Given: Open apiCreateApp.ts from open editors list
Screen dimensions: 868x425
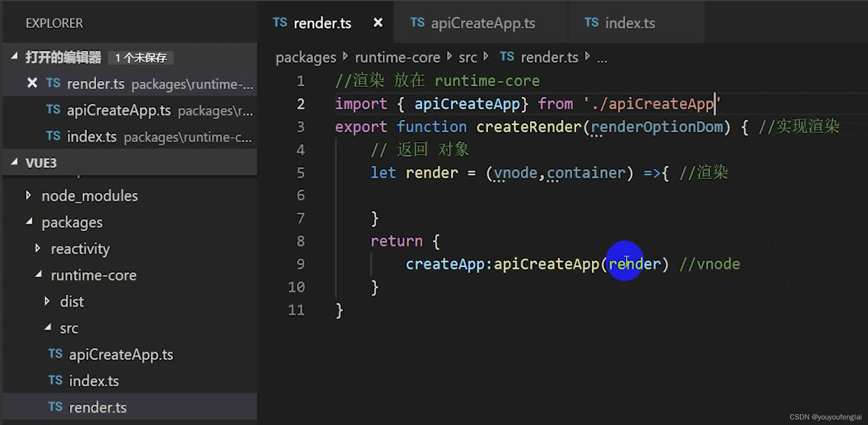Looking at the screenshot, I should (x=130, y=110).
